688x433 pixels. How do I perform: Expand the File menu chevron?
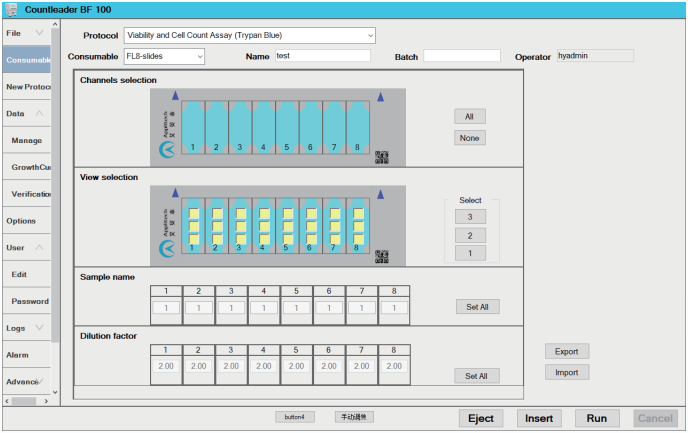coord(39,33)
